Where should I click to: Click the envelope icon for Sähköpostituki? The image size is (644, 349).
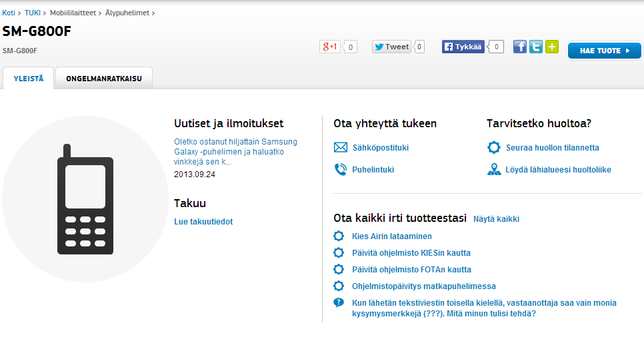pyautogui.click(x=341, y=148)
